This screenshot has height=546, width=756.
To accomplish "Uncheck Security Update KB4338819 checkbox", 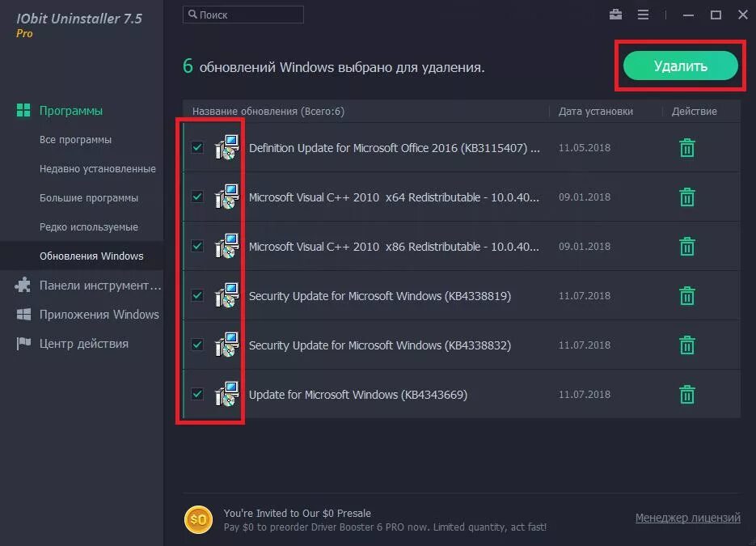I will (197, 295).
